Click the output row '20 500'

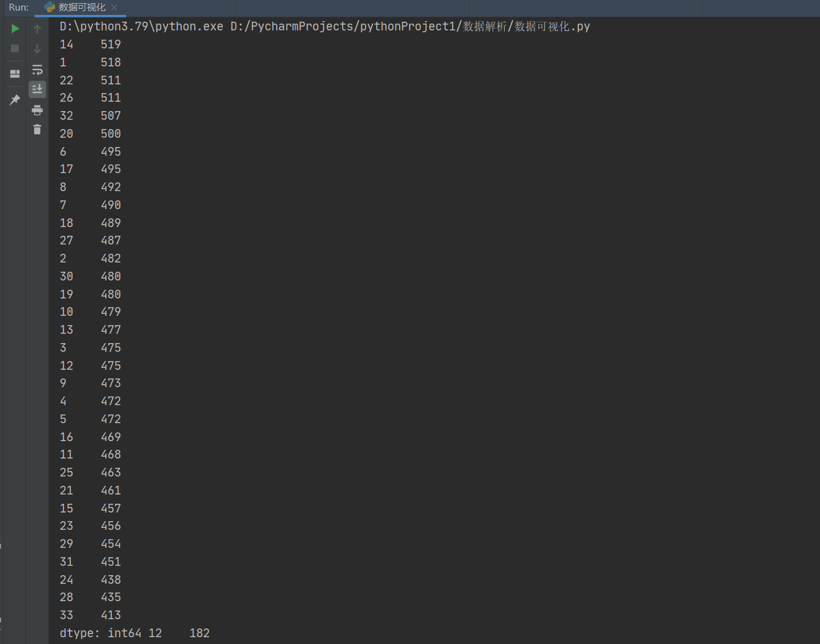[x=91, y=134]
